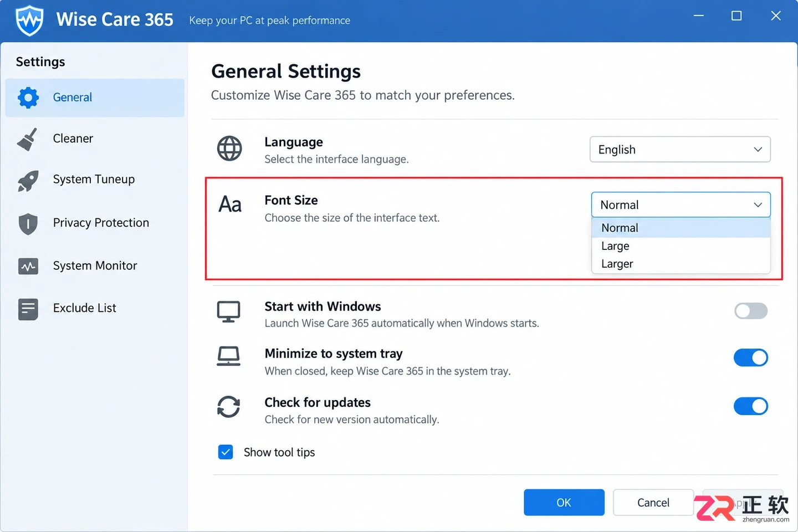Maximize the Wise Care 365 window

click(736, 16)
